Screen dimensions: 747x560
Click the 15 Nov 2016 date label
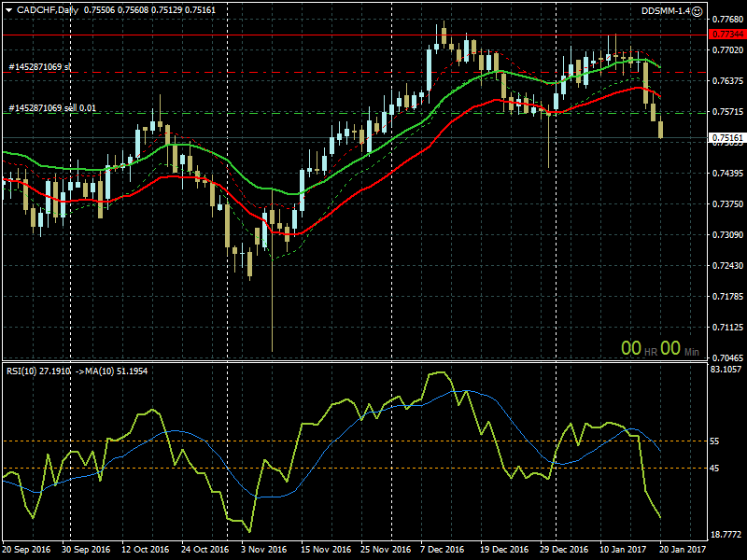point(326,550)
